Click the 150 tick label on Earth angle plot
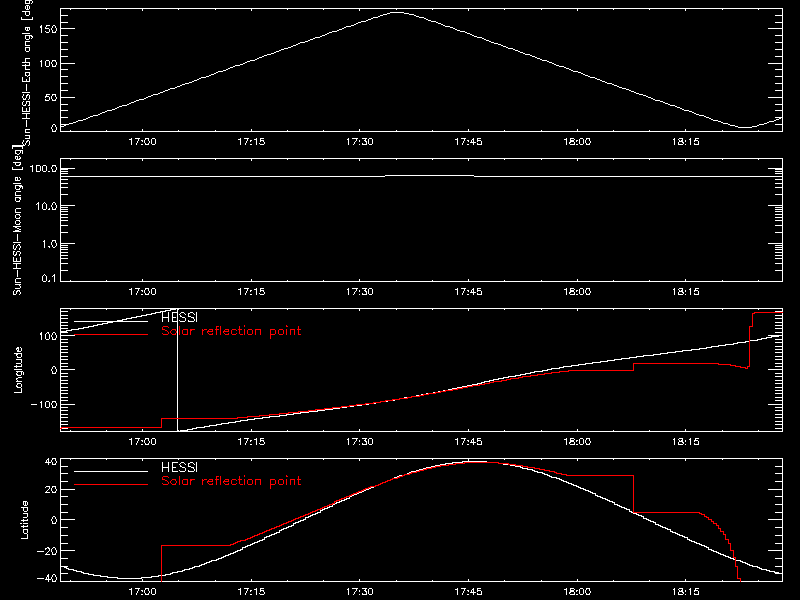The width and height of the screenshot is (800, 600). [x=47, y=29]
